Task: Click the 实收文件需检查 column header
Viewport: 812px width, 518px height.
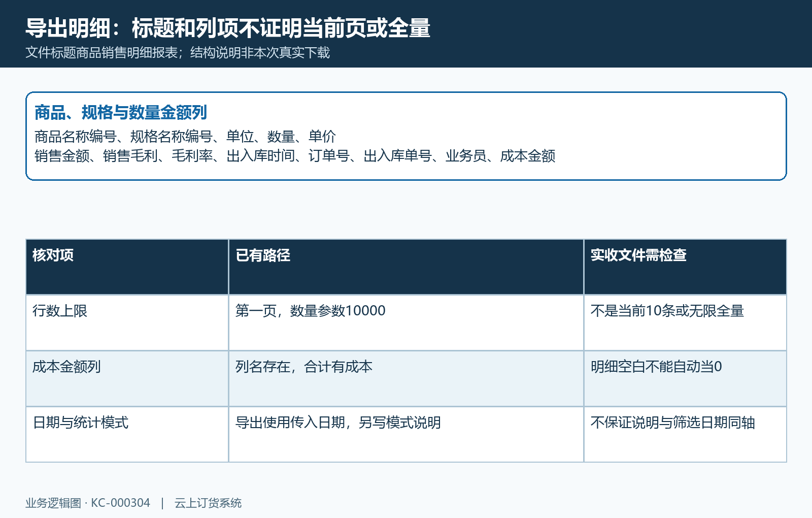Action: click(x=685, y=267)
